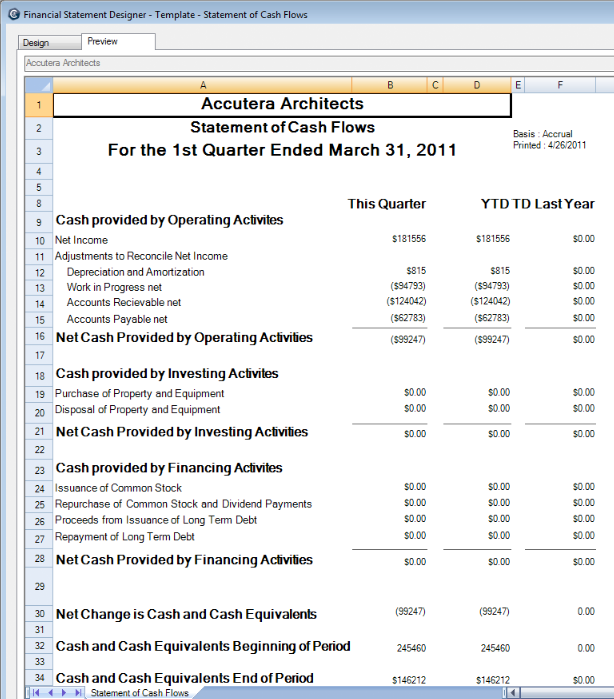The width and height of the screenshot is (614, 699).
Task: Click the Accutera Architects title cell
Action: point(281,104)
